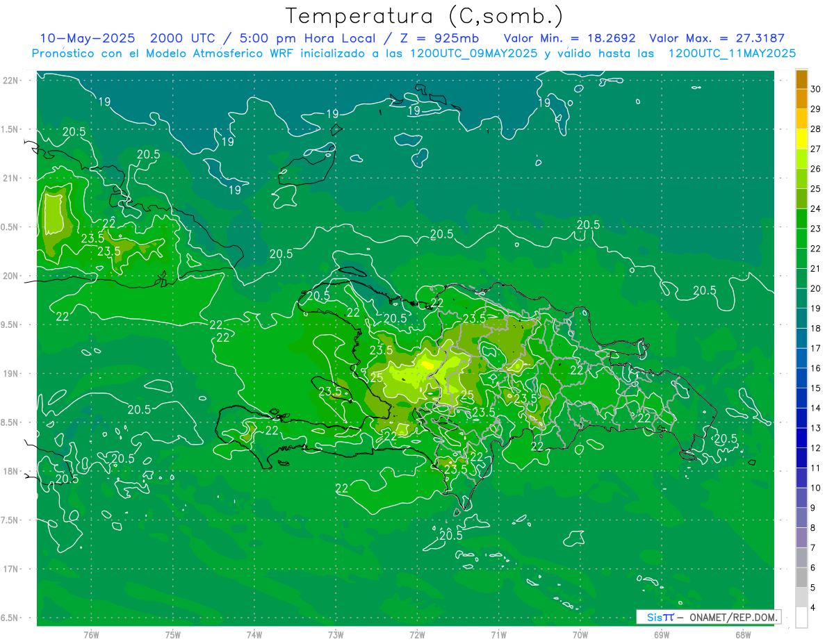Select the date text '10-May-2025'
This screenshot has width=834, height=644.
[87, 38]
